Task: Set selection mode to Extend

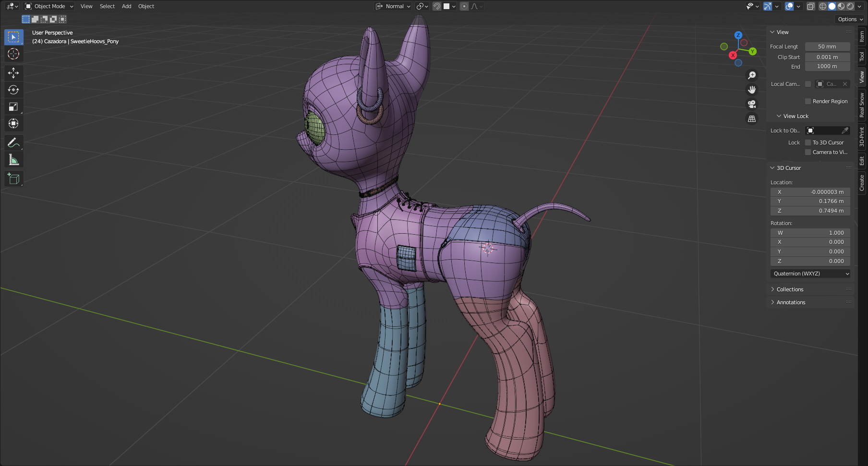Action: pyautogui.click(x=35, y=19)
